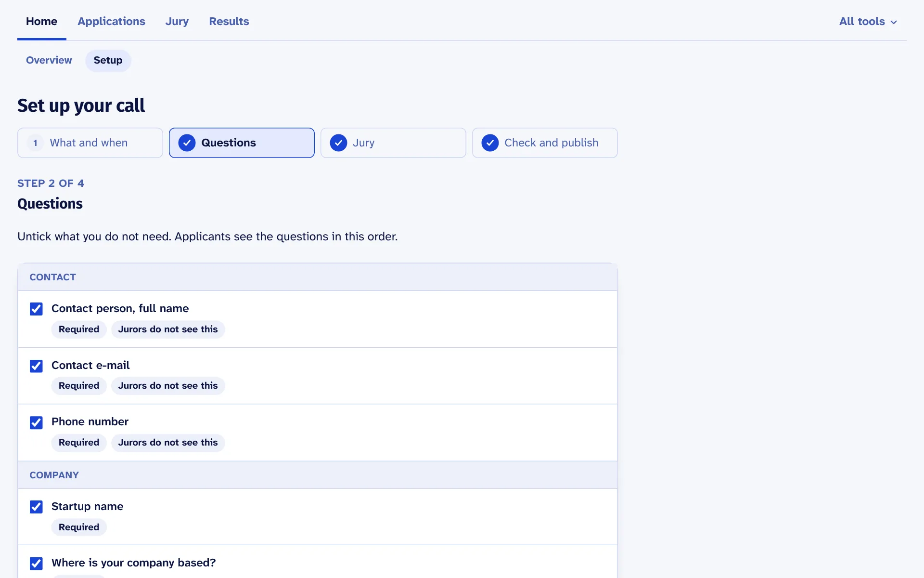This screenshot has height=578, width=924.
Task: Click the Required tag under Startup name
Action: coord(79,527)
